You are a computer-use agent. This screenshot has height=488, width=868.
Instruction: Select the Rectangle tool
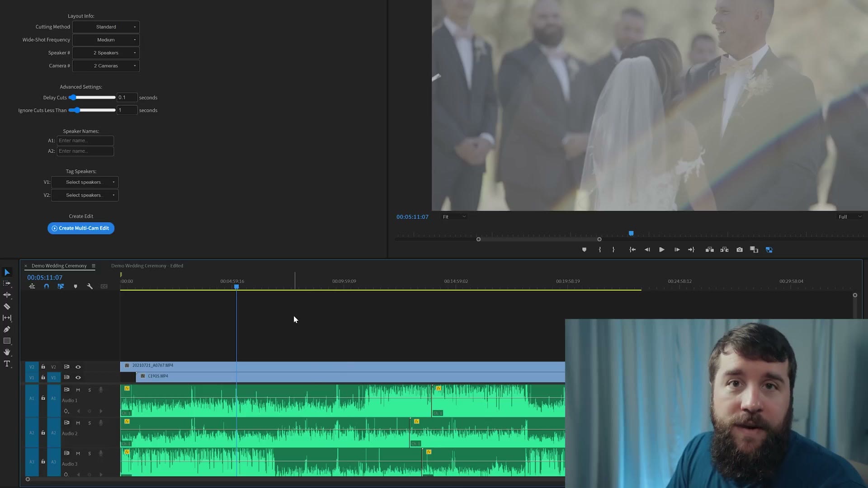click(7, 341)
